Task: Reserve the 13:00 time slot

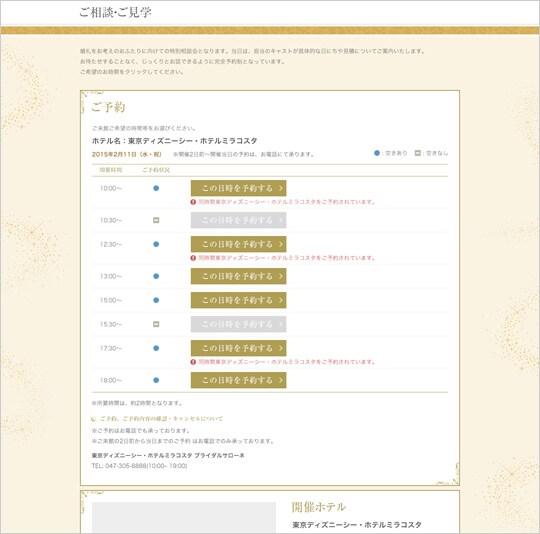Action: (238, 276)
